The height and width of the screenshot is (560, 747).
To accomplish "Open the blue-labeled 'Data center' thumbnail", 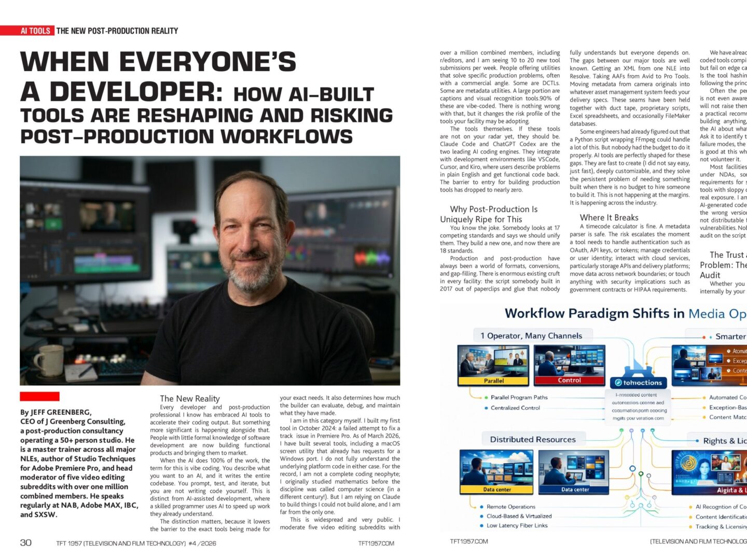I will click(x=575, y=472).
